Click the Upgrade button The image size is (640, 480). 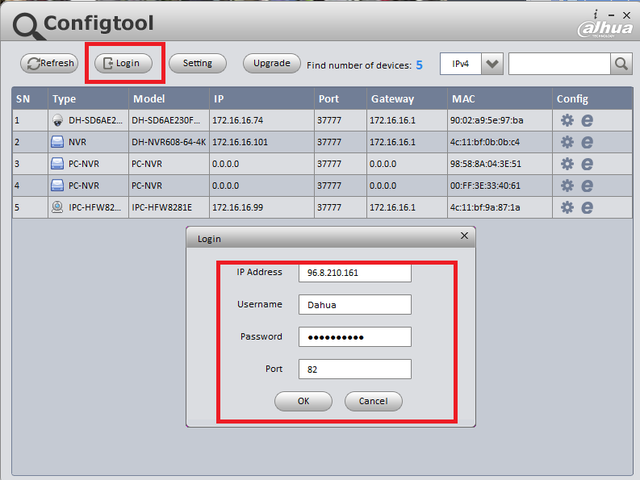click(272, 63)
